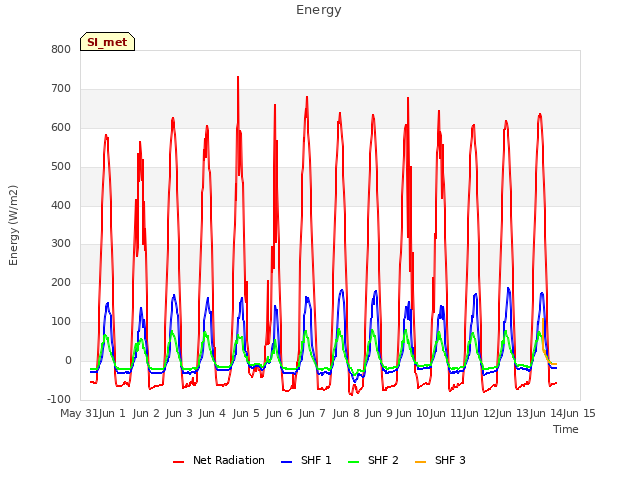Click the Energy (W/m2) y-axis label
Image resolution: width=640 pixels, height=480 pixels.
[13, 225]
